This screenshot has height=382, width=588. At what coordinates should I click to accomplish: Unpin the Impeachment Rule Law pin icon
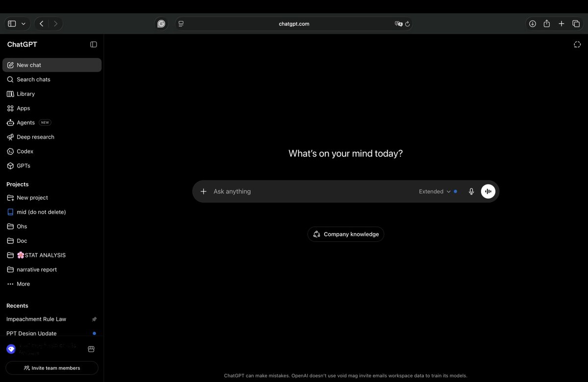click(x=94, y=319)
